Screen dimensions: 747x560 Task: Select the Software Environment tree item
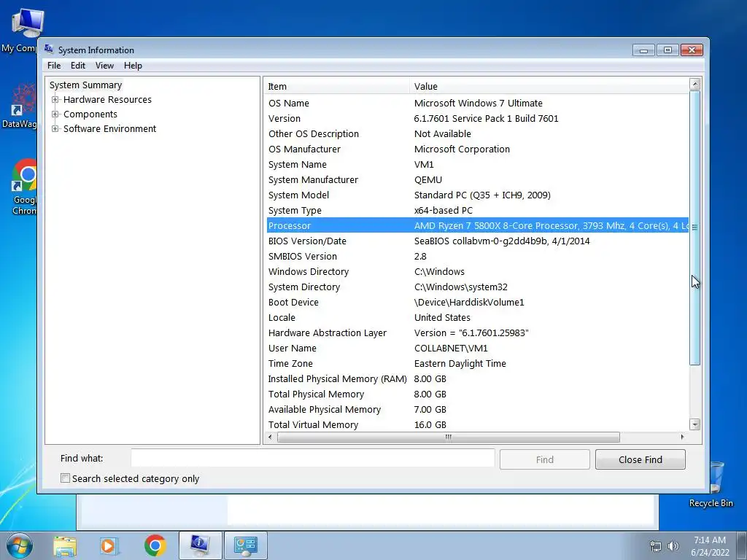(109, 128)
